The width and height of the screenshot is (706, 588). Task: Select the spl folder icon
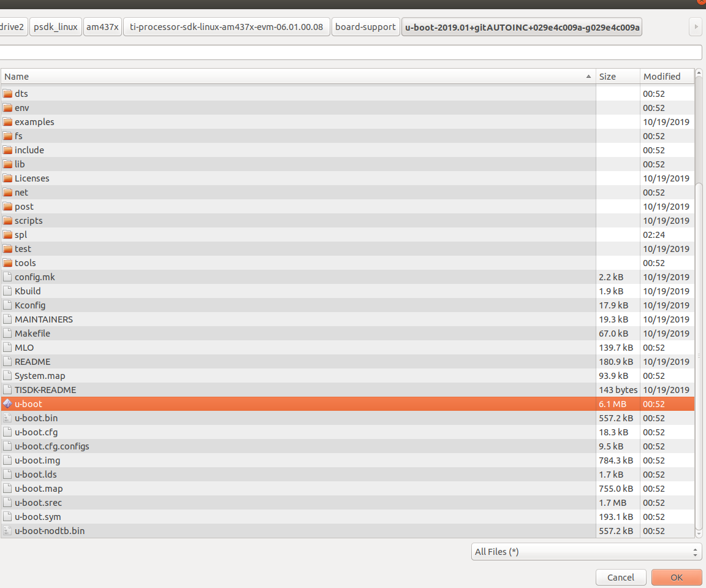pyautogui.click(x=7, y=235)
